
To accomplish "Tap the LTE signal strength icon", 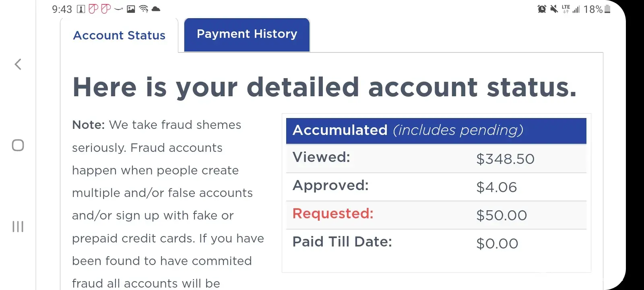I will [x=571, y=9].
